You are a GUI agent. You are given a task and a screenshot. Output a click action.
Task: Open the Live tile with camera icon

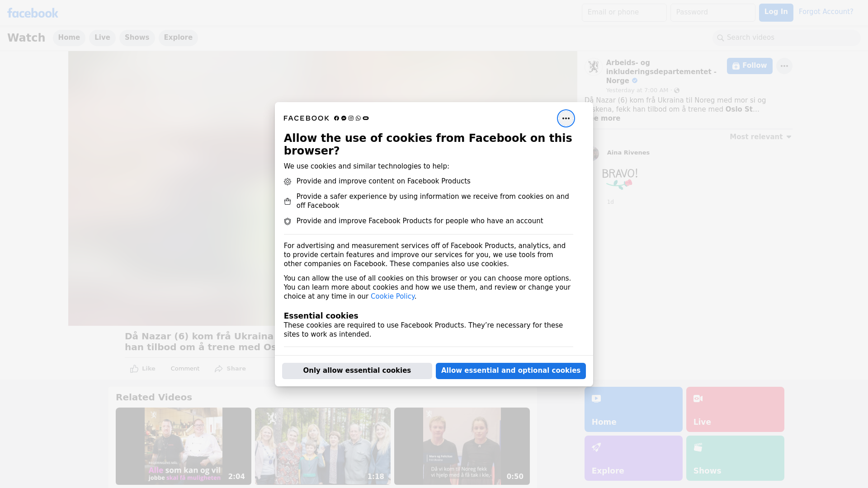click(735, 409)
